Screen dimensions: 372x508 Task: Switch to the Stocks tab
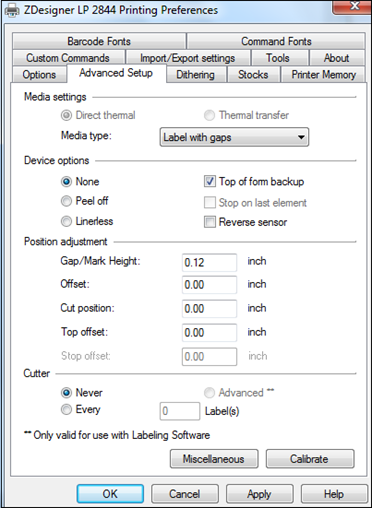pyautogui.click(x=253, y=74)
